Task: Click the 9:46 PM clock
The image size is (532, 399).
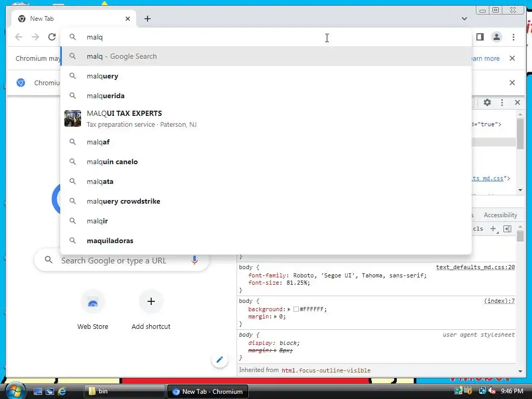Action: point(512,391)
